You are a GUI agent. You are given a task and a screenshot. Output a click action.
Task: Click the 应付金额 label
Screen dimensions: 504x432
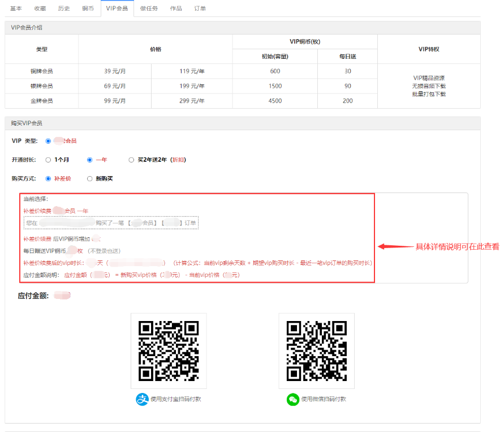(33, 296)
